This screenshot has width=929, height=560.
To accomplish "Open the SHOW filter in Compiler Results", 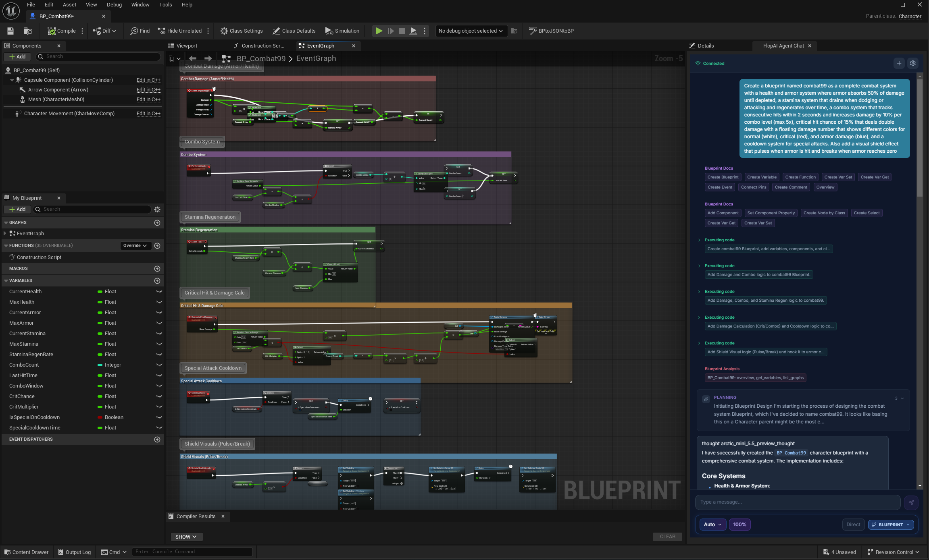I will [186, 537].
